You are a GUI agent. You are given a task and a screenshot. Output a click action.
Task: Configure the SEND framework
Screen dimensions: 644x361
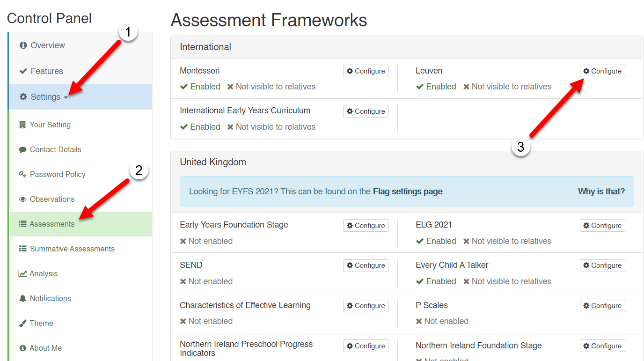[366, 265]
